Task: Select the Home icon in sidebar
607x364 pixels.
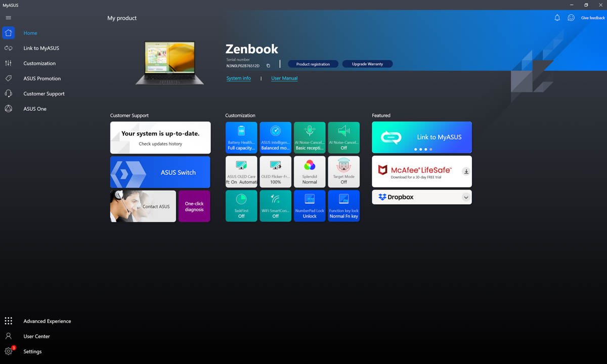Action: click(x=8, y=33)
